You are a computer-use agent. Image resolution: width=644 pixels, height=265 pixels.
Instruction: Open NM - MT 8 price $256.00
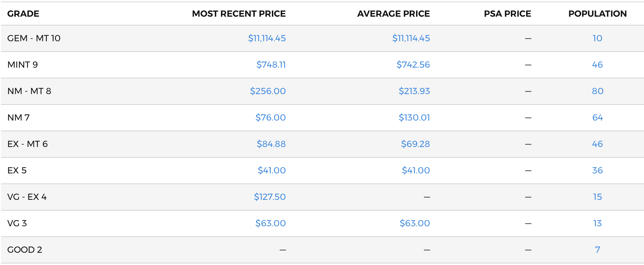pyautogui.click(x=268, y=91)
